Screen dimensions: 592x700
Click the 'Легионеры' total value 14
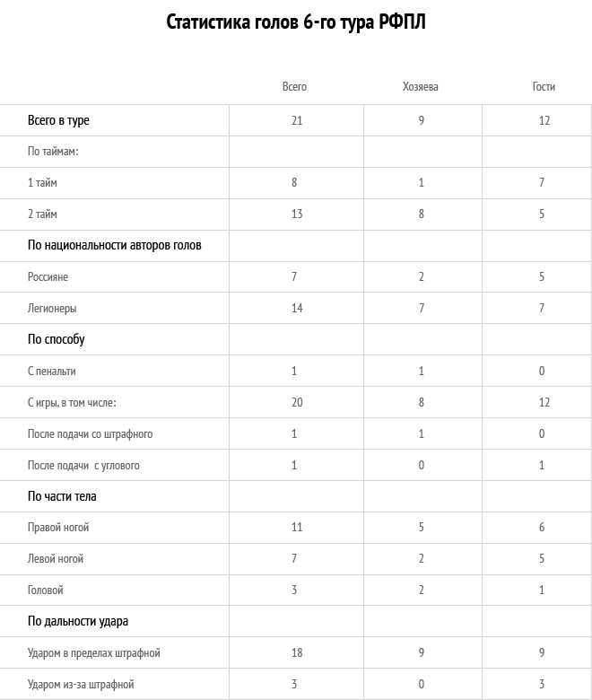coord(297,308)
